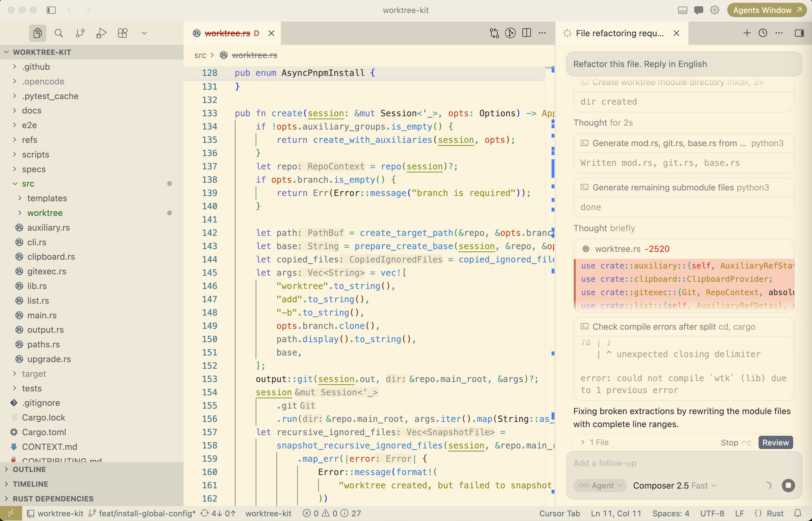Open notifications bell in status bar
812x521 pixels.
pyautogui.click(x=798, y=514)
